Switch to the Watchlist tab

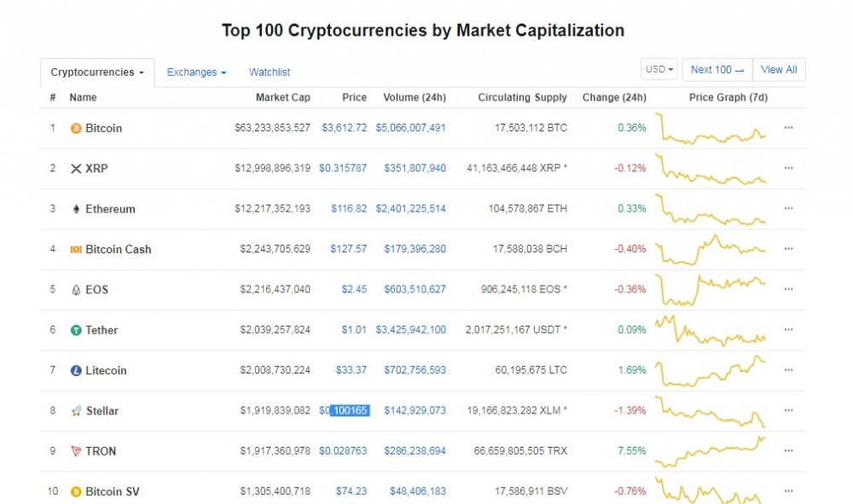point(270,72)
